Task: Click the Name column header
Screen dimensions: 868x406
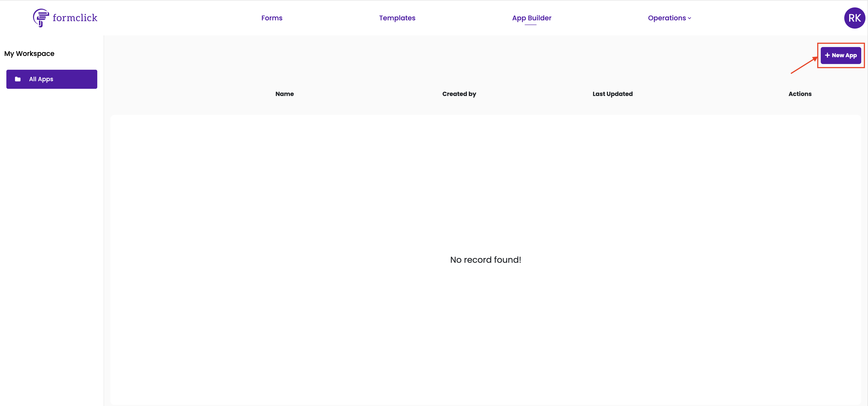Action: [x=284, y=94]
